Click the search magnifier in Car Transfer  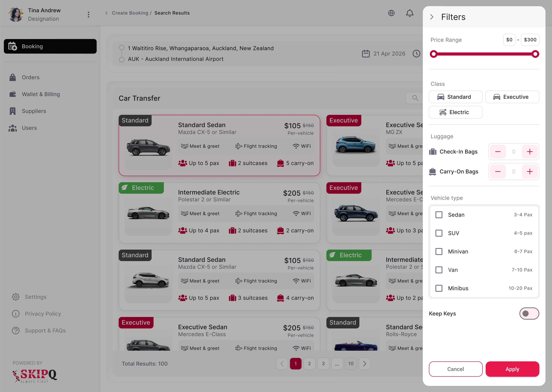(x=415, y=98)
